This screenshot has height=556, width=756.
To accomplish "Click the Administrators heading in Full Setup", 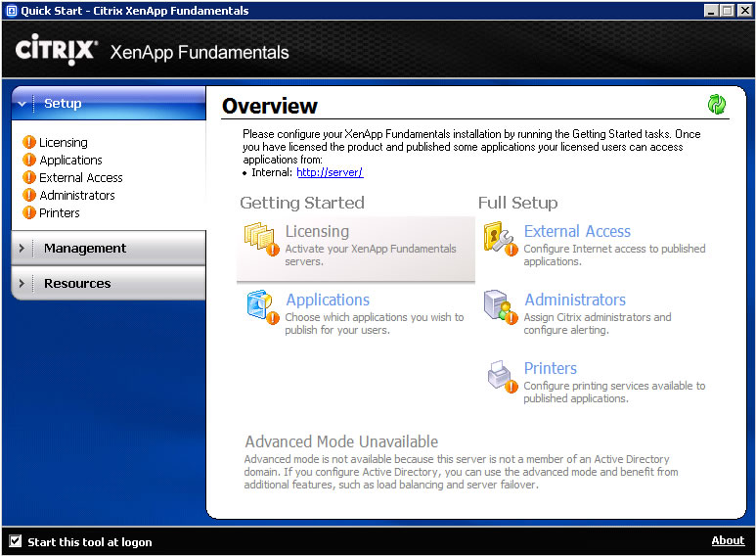I will [x=575, y=300].
